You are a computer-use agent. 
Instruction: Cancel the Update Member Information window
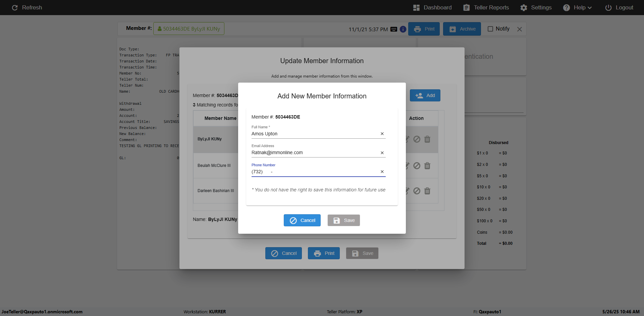click(283, 253)
